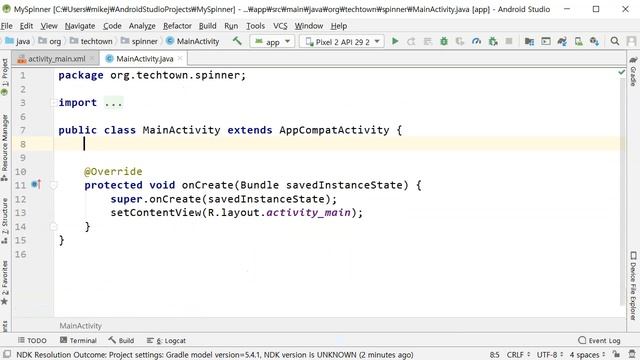Click the green inspection checkmark icon

tap(621, 72)
